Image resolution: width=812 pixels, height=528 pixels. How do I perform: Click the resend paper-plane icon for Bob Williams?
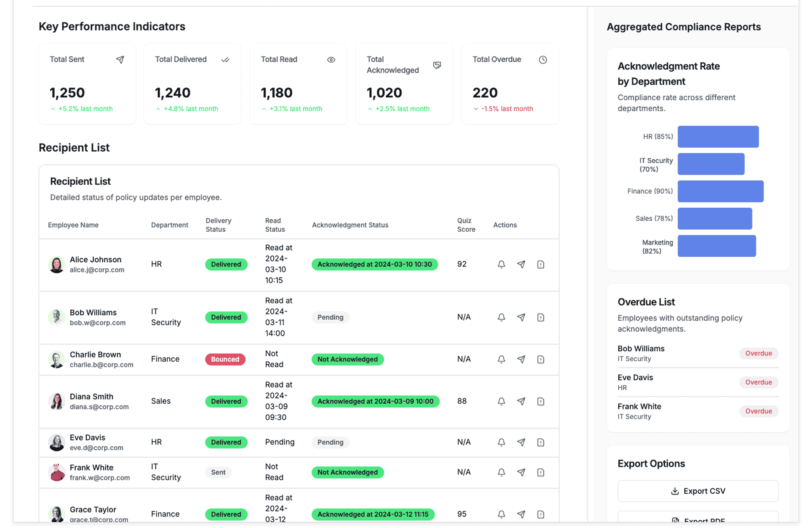[x=521, y=317]
